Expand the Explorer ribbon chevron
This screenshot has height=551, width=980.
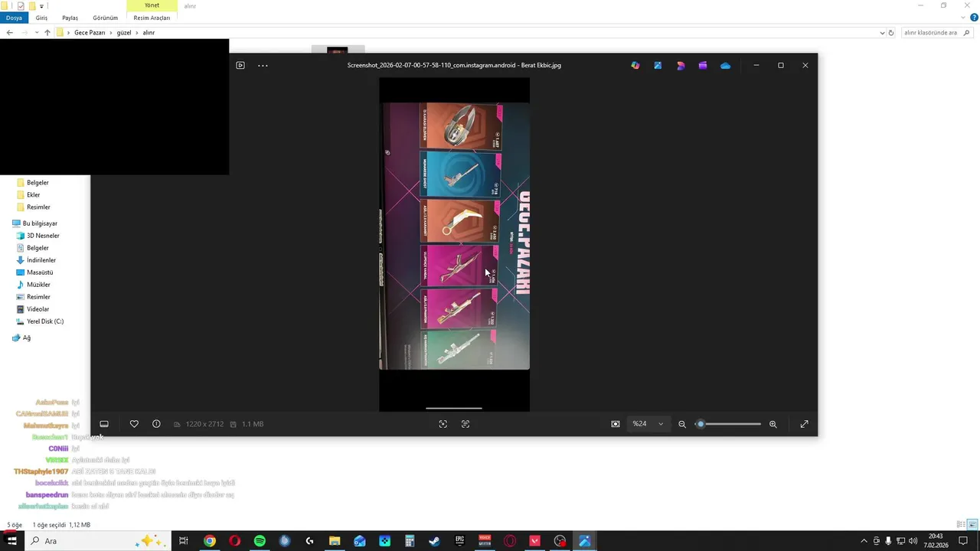tap(965, 18)
